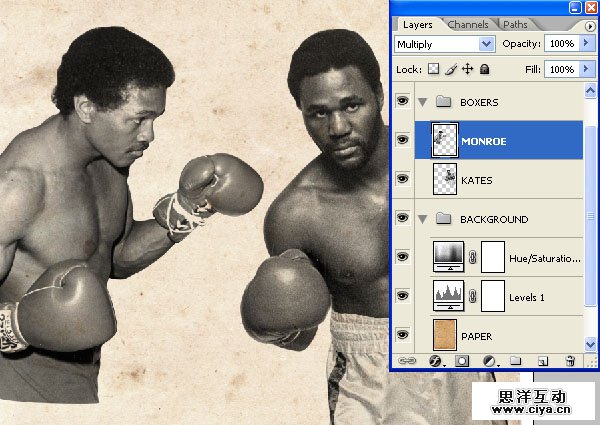This screenshot has width=600, height=425.
Task: Switch to the Paths tab
Action: [515, 24]
